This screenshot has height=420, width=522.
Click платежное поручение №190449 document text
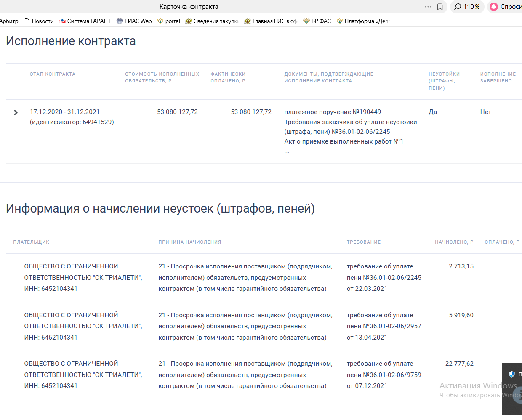pyautogui.click(x=333, y=112)
